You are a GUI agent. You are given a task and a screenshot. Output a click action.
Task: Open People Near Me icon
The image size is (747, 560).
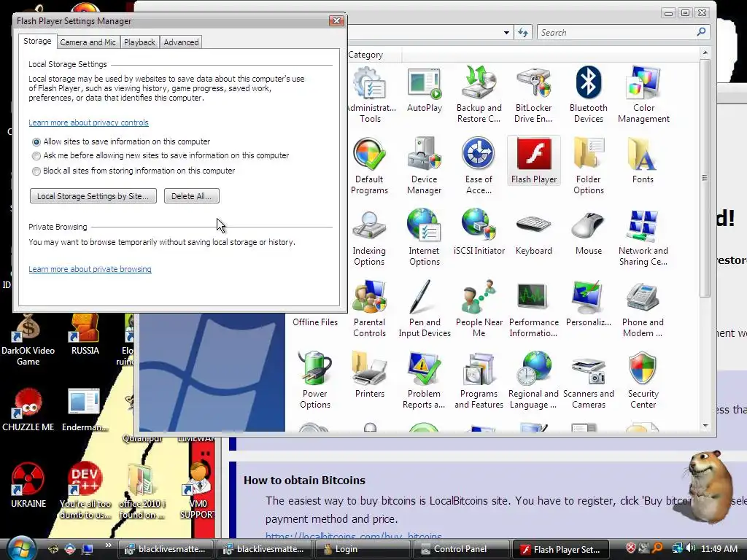[x=479, y=308]
